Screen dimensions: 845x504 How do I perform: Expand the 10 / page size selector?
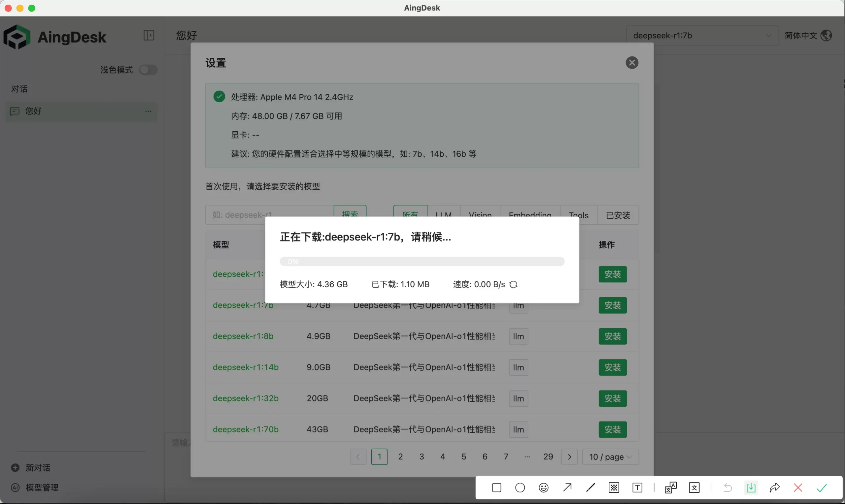coord(610,457)
